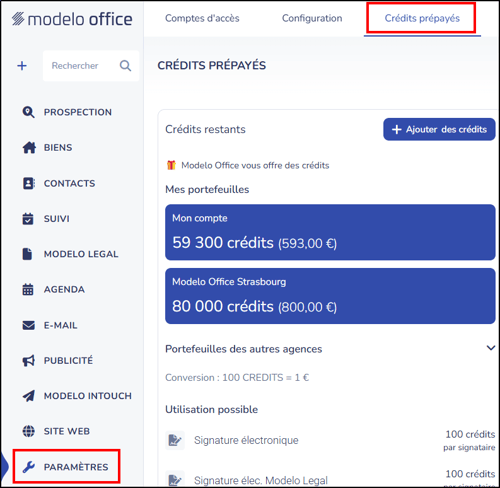500x488 pixels.
Task: Select the Crédits prépayés tab
Action: tap(422, 18)
